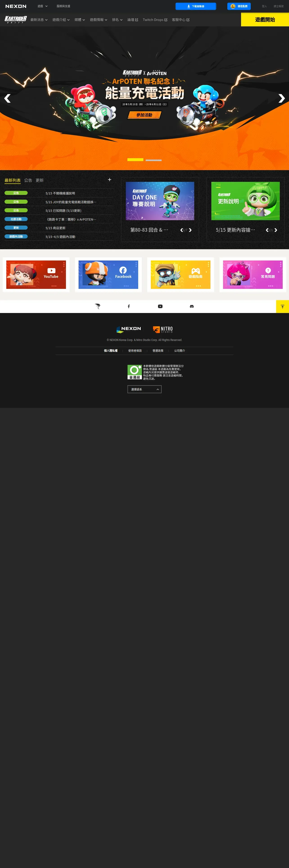
Task: Click the coin top-up points button
Action: tap(239, 6)
